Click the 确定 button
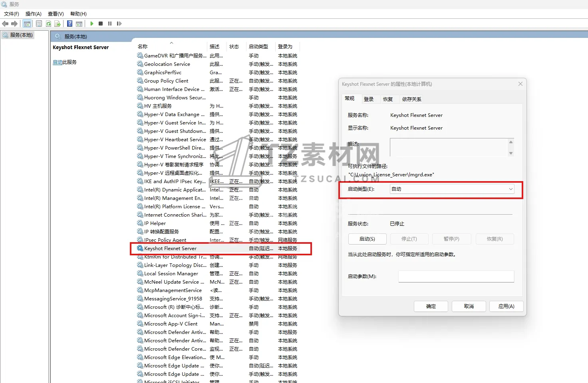Image resolution: width=588 pixels, height=383 pixels. coord(431,306)
